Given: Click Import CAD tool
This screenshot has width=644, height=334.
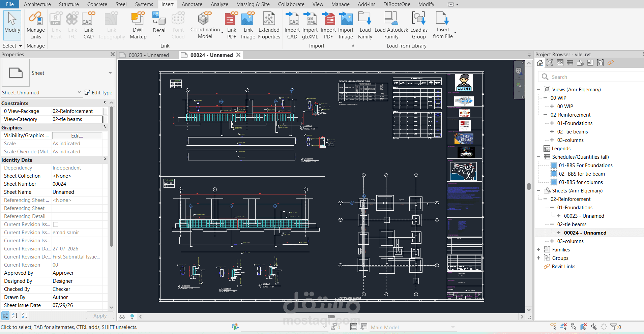Looking at the screenshot, I should pyautogui.click(x=292, y=26).
